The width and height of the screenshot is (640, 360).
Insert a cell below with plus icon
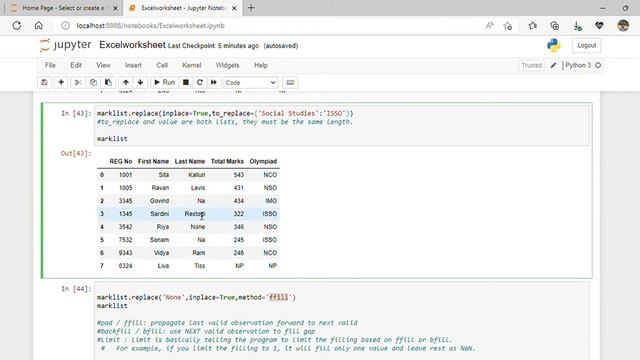[x=61, y=82]
